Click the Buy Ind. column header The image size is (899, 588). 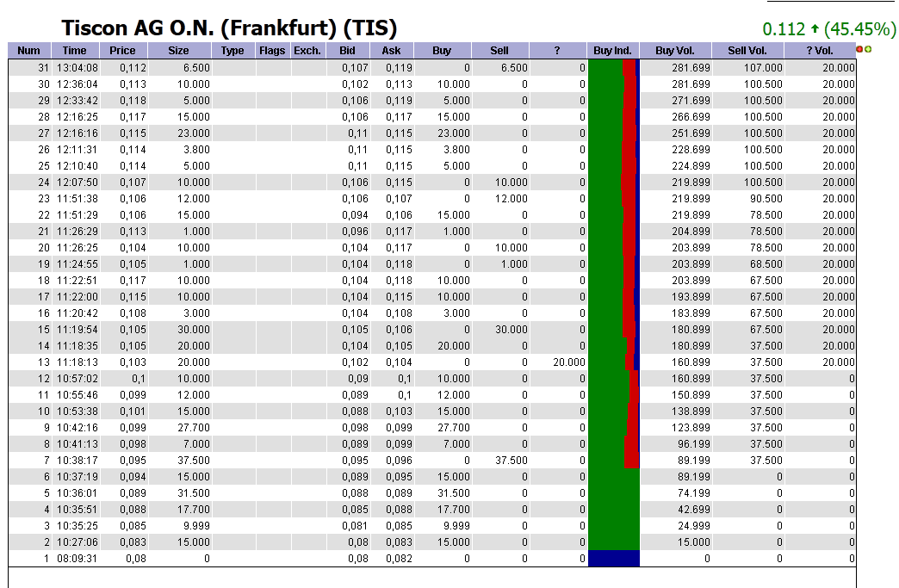tap(612, 50)
